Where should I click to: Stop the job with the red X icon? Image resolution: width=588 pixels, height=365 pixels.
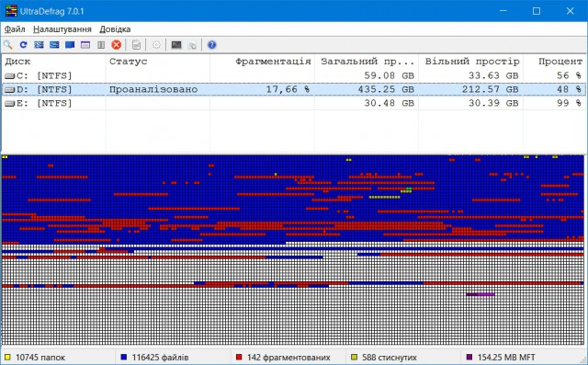(x=117, y=45)
